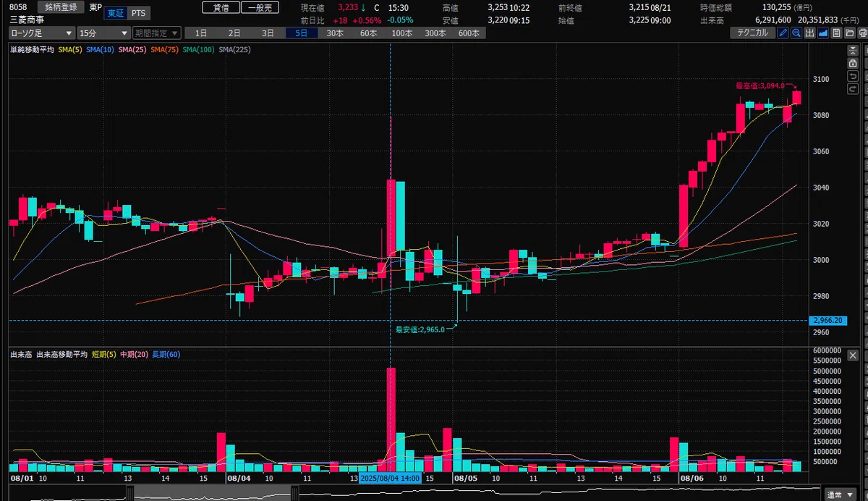The width and height of the screenshot is (868, 501).
Task: Select the 3日 period tab
Action: tap(268, 33)
